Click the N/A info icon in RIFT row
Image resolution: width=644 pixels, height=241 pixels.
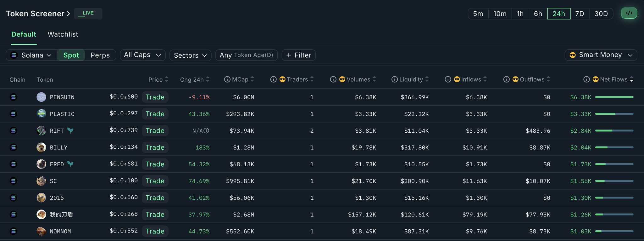pos(206,131)
